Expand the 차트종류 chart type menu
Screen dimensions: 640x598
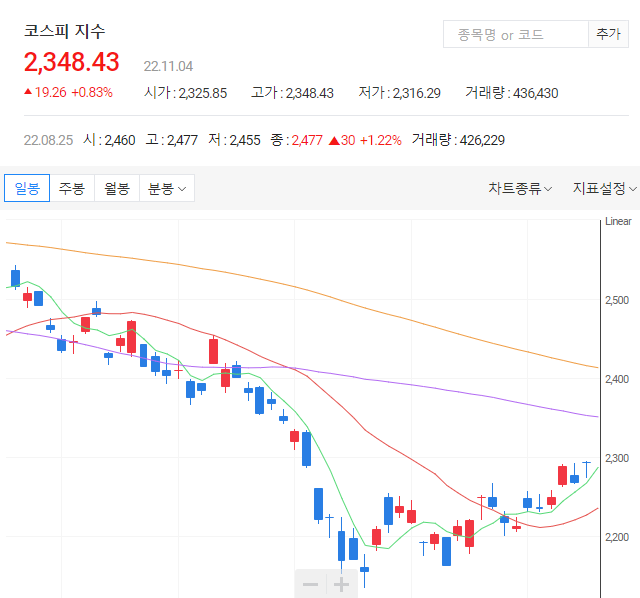click(520, 189)
